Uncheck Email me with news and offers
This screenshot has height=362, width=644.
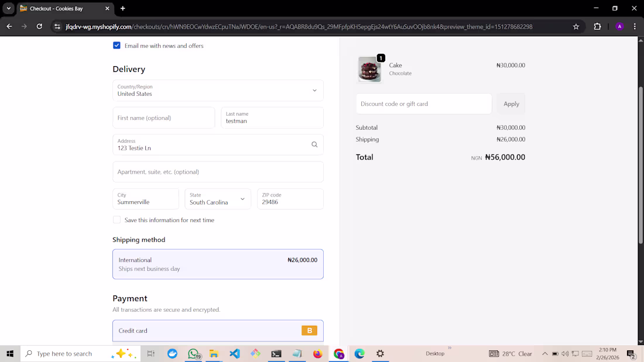coord(117,46)
